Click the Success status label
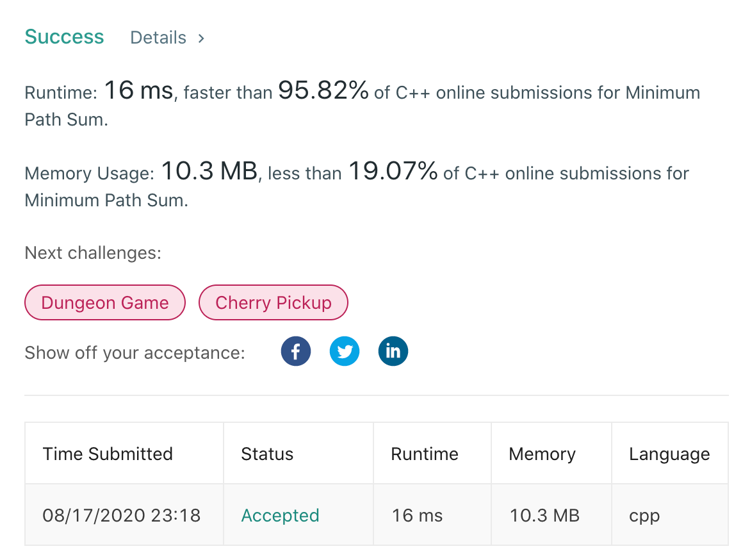Viewport: 743px width, 560px height. pyautogui.click(x=64, y=37)
